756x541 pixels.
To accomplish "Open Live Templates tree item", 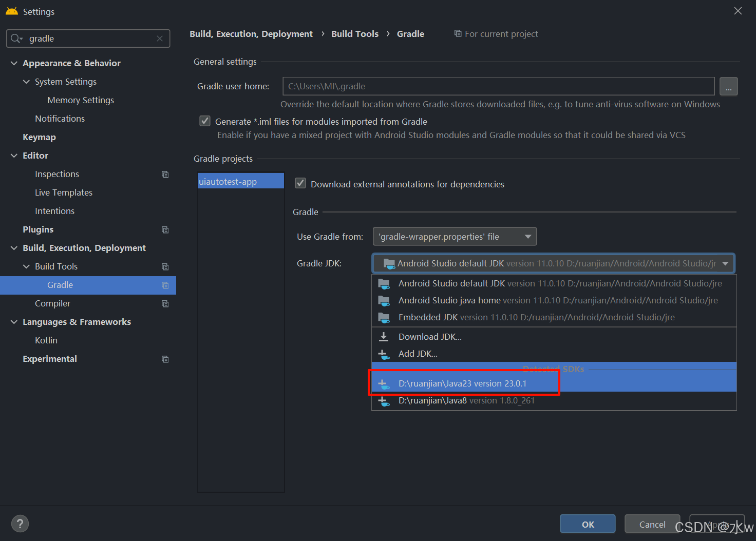I will (64, 192).
